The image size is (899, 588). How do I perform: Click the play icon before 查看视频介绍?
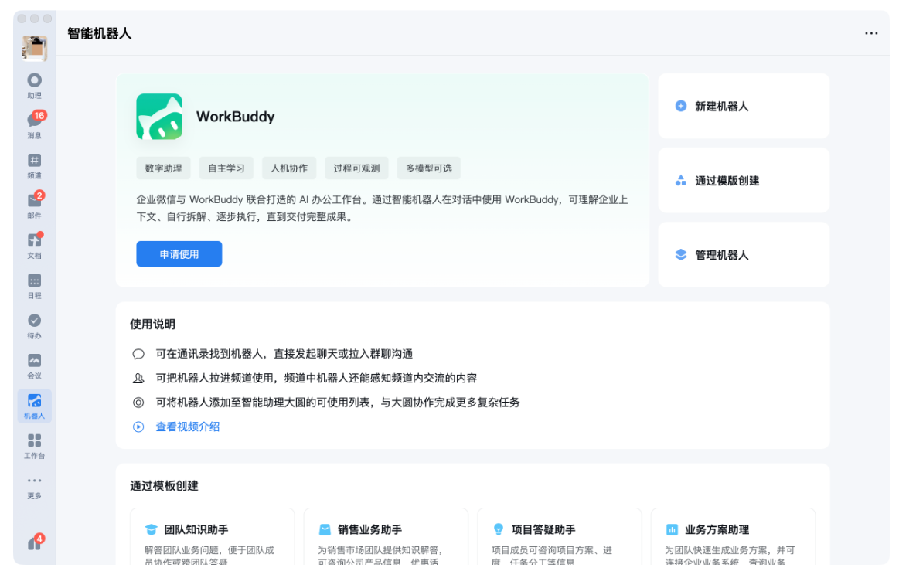coord(138,427)
